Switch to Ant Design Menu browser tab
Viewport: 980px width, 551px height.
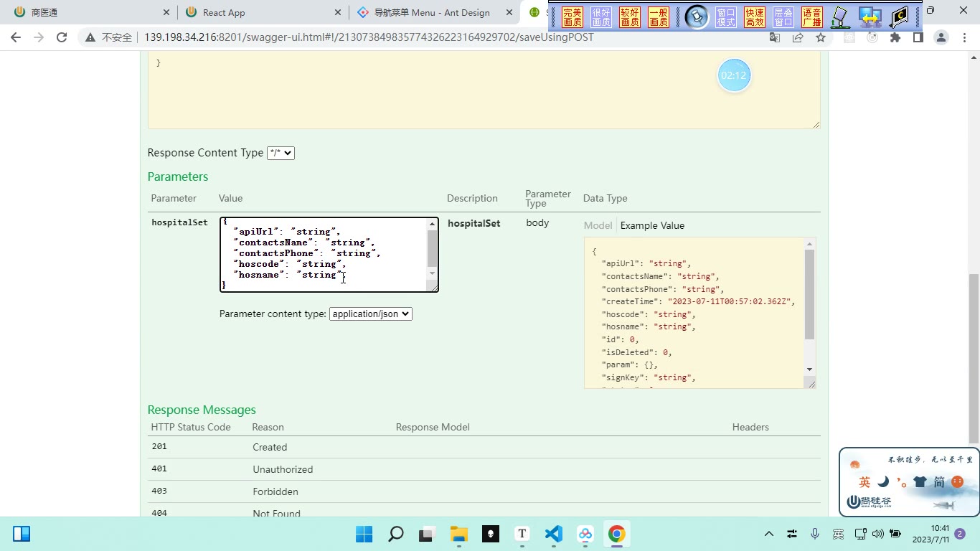pyautogui.click(x=434, y=12)
